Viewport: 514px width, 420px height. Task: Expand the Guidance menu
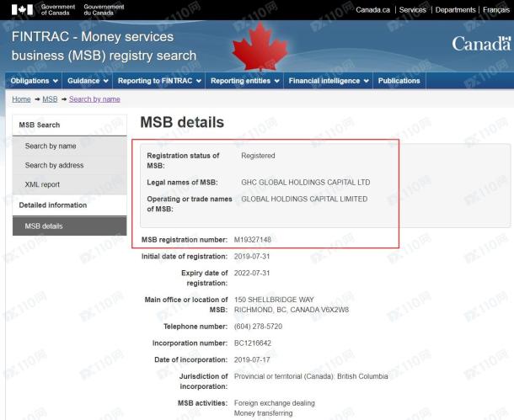(88, 81)
